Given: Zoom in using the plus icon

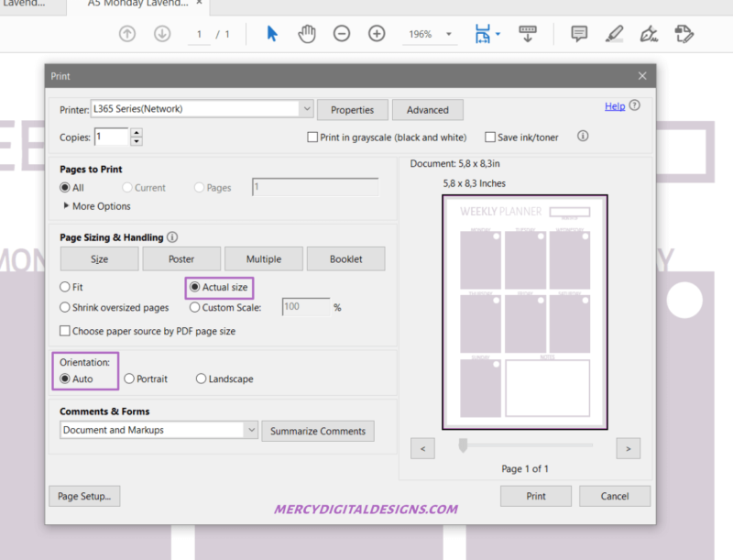Looking at the screenshot, I should 376,34.
